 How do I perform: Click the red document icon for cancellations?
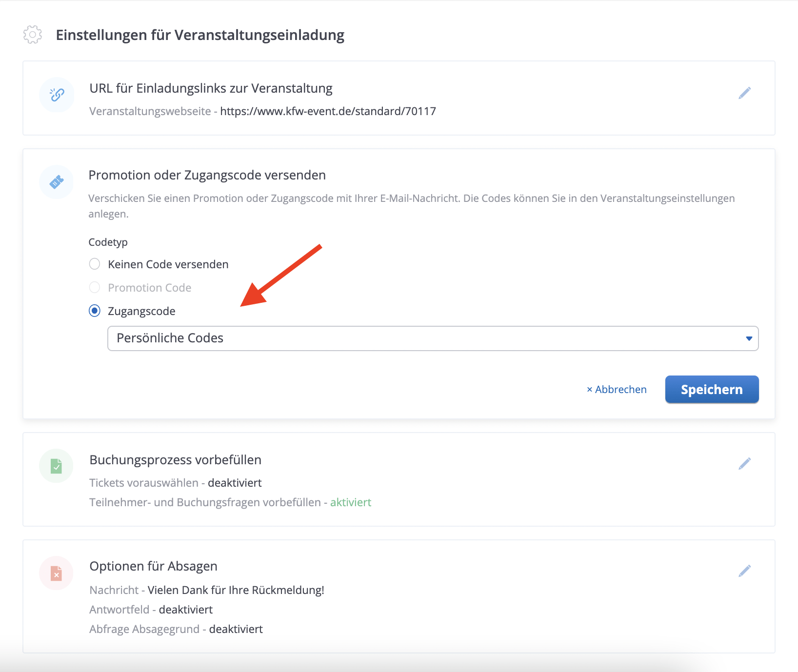click(57, 573)
